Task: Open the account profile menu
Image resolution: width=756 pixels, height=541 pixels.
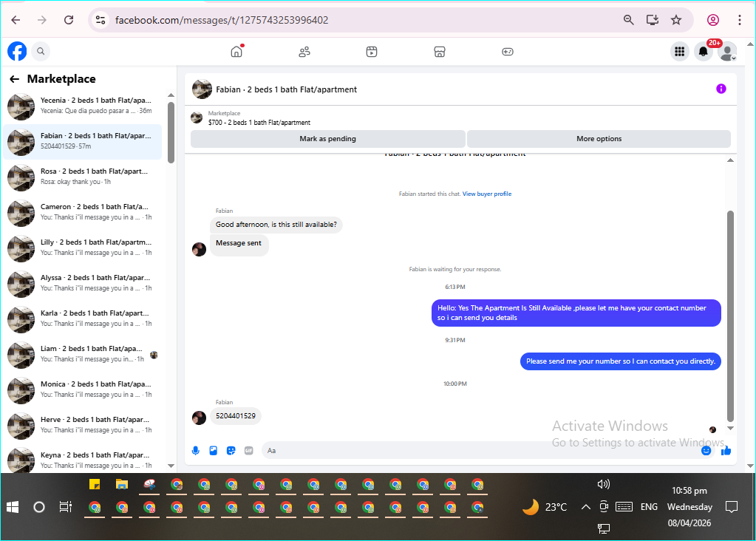Action: pyautogui.click(x=727, y=51)
